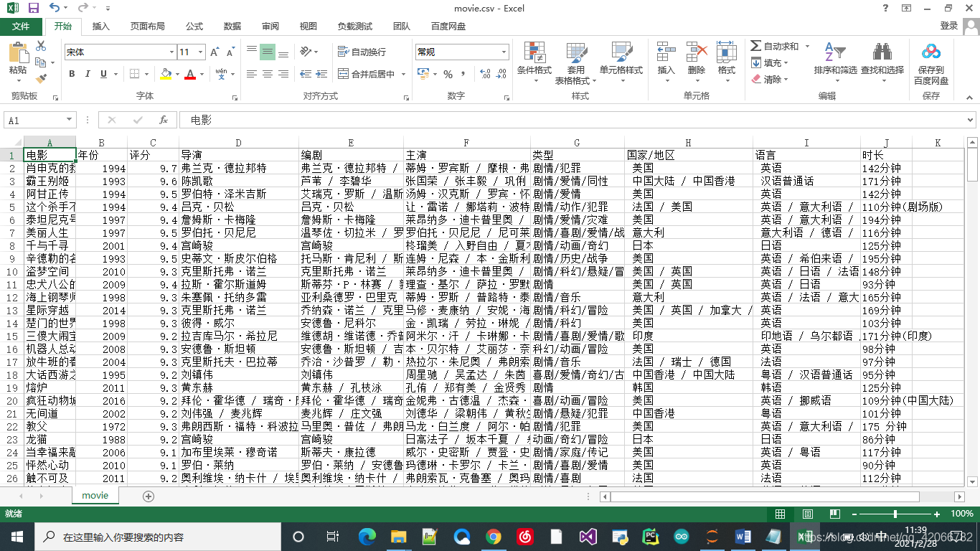Screen dimensions: 980x551
Task: Open Chrome from the Windows taskbar
Action: tap(494, 537)
